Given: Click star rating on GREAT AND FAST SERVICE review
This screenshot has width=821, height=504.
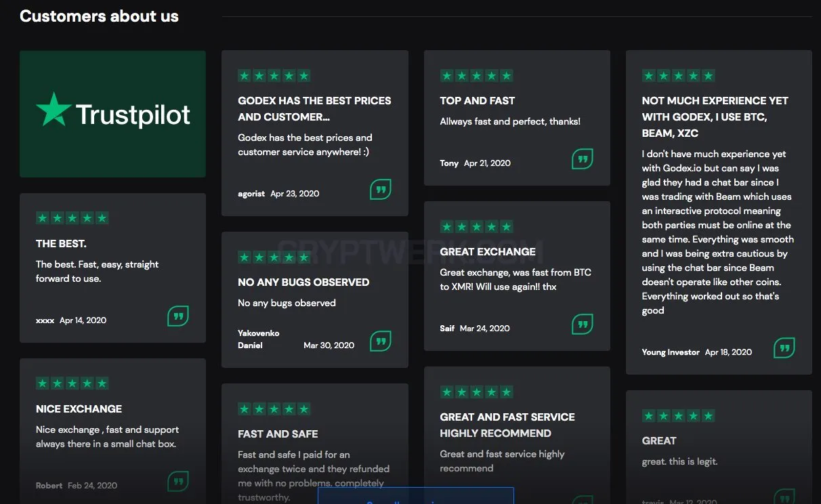Looking at the screenshot, I should (476, 392).
